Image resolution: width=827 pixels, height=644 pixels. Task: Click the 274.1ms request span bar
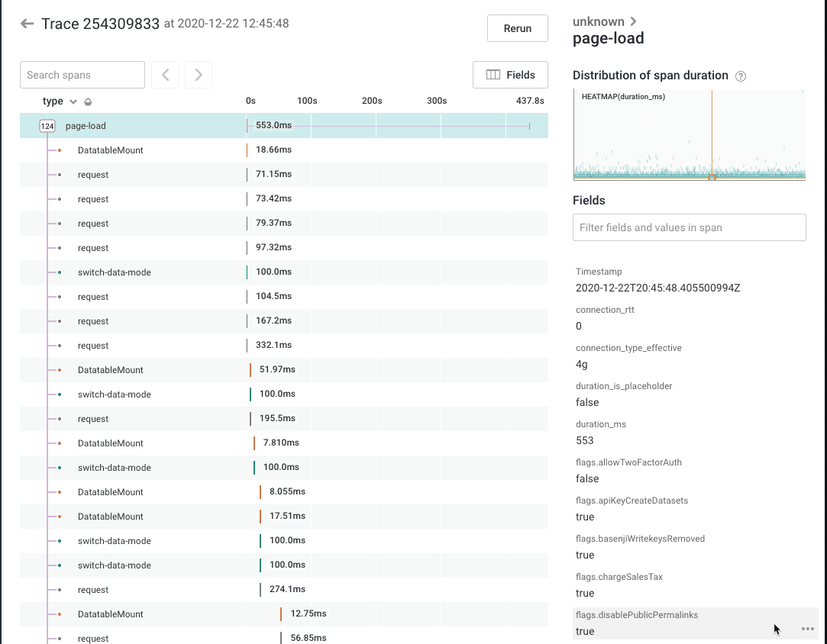coord(260,589)
